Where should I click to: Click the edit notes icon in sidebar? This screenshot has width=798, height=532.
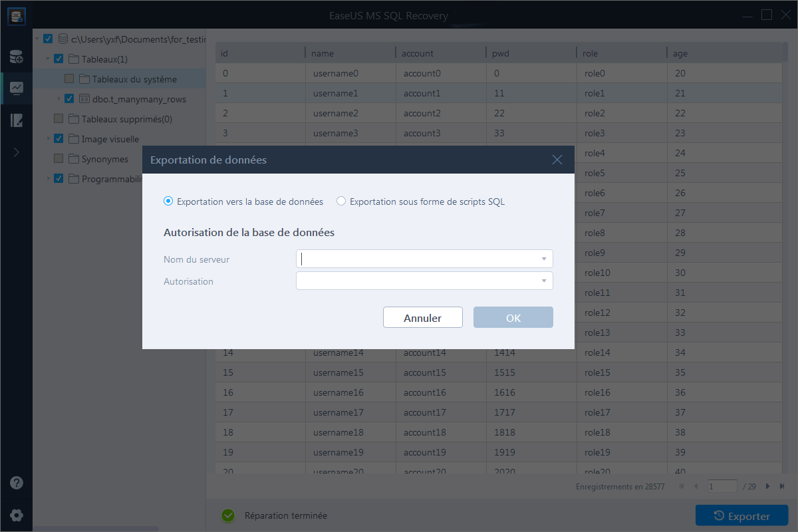(x=16, y=120)
